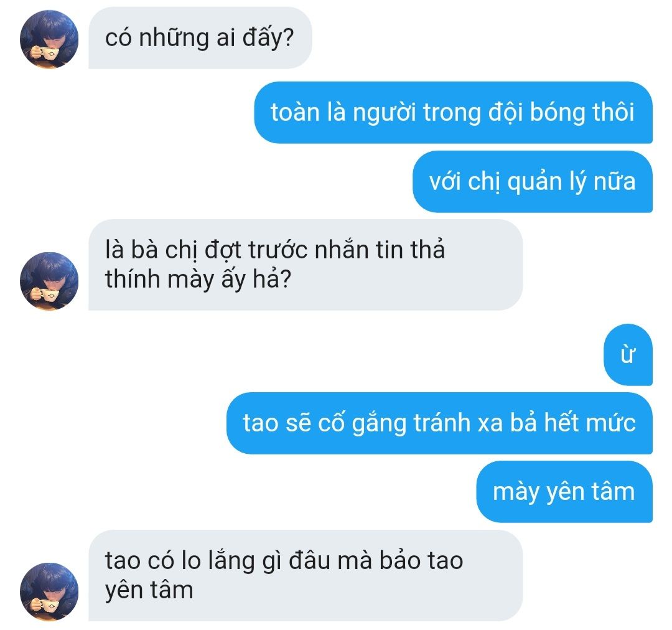The width and height of the screenshot is (672, 630).
Task: Click the word "những" in the first message
Action: pos(174,39)
